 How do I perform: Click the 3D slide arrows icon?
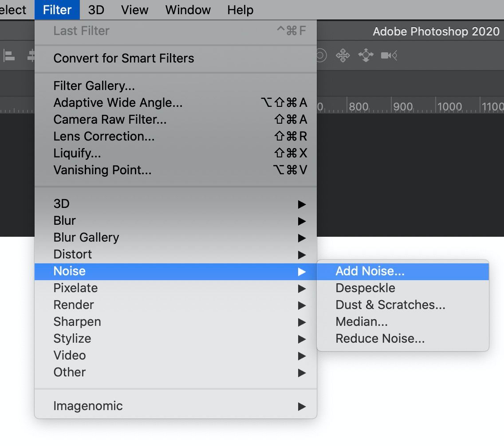(366, 55)
